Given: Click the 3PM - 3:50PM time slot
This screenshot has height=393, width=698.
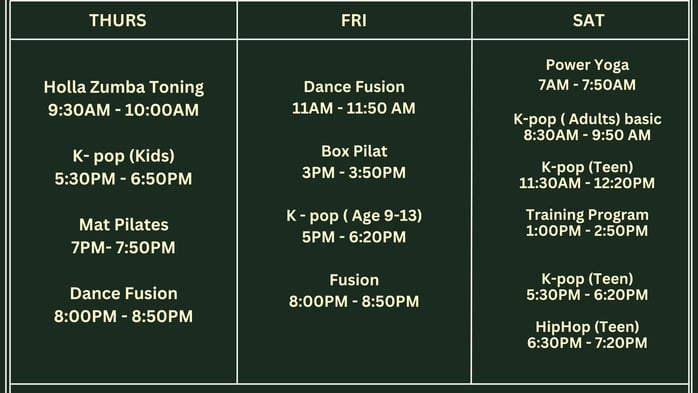Looking at the screenshot, I should pyautogui.click(x=354, y=173).
